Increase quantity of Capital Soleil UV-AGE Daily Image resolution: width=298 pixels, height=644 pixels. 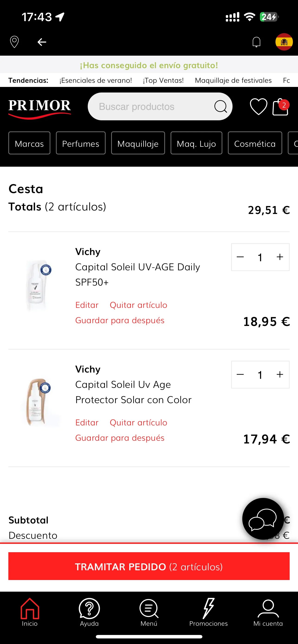tap(280, 257)
